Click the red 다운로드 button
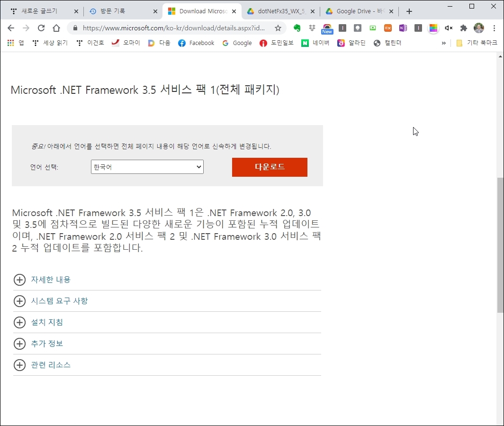This screenshot has height=426, width=504. (270, 167)
